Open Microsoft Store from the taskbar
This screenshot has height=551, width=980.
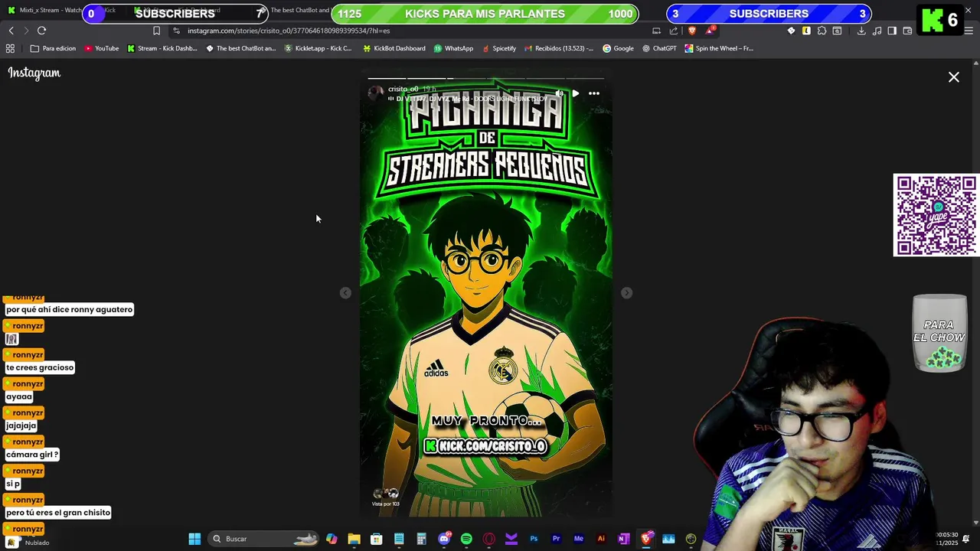pyautogui.click(x=377, y=539)
